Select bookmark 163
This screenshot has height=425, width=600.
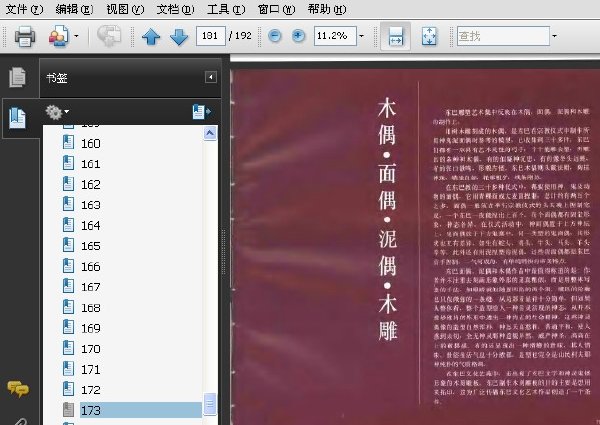click(x=91, y=205)
